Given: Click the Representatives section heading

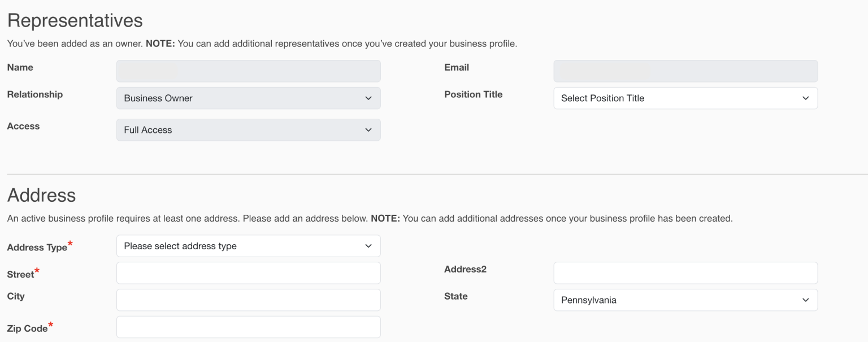Looking at the screenshot, I should [x=75, y=20].
